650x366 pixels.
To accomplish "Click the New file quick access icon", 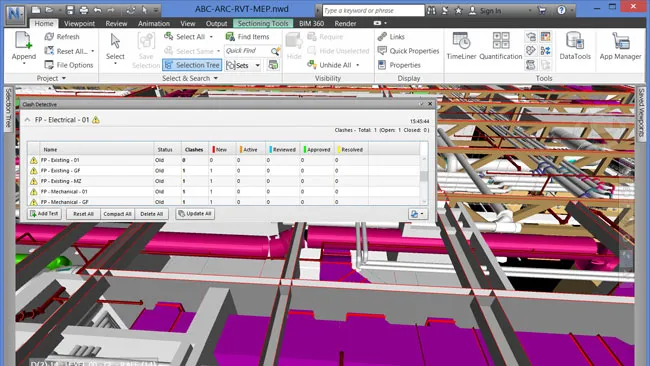I will pyautogui.click(x=36, y=10).
